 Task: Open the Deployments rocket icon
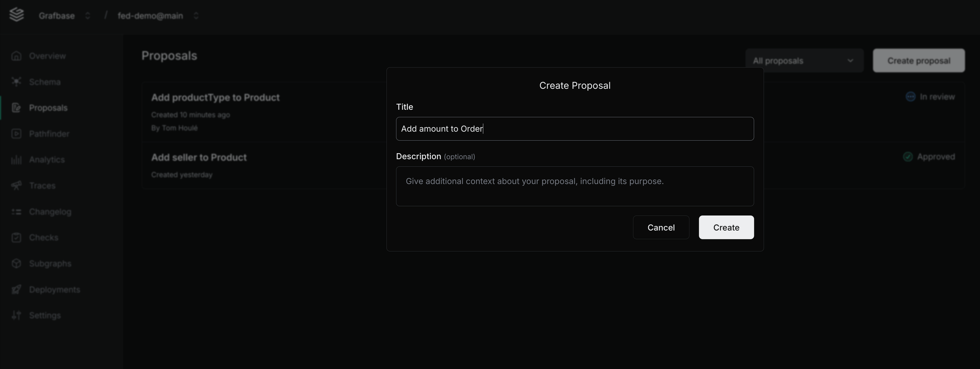pos(16,289)
